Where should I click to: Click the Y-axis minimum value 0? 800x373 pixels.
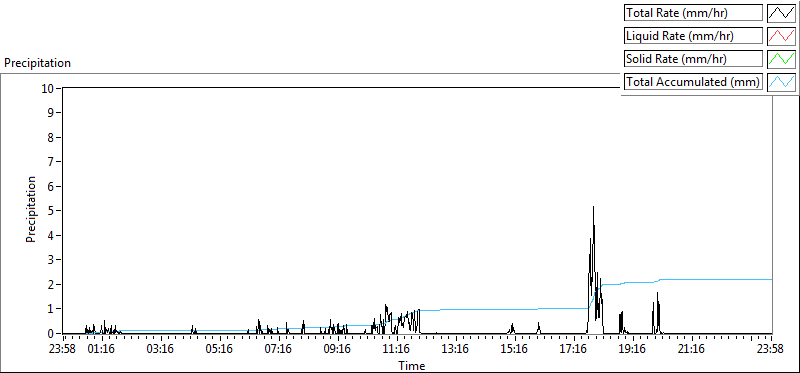pyautogui.click(x=52, y=334)
